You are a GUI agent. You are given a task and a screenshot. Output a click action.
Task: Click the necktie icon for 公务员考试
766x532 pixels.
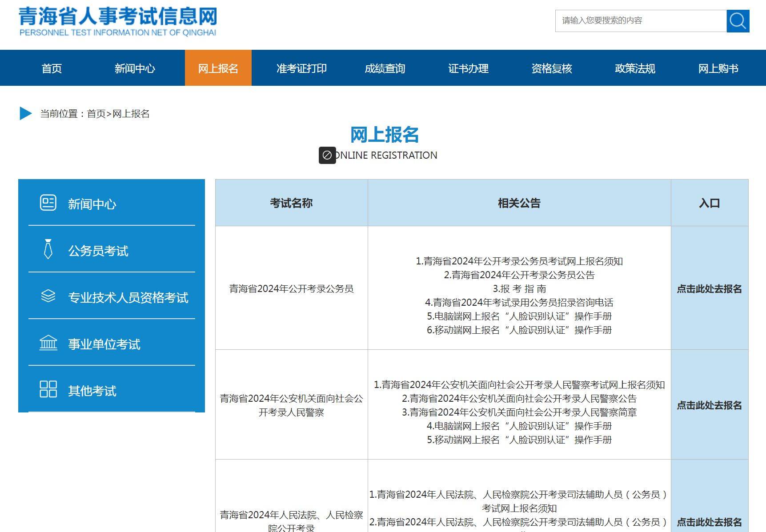[x=48, y=249]
